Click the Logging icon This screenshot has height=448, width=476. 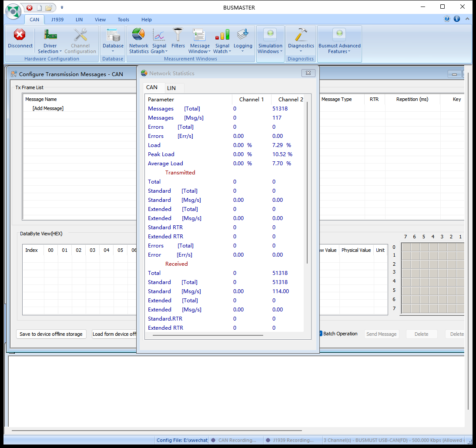point(243,34)
